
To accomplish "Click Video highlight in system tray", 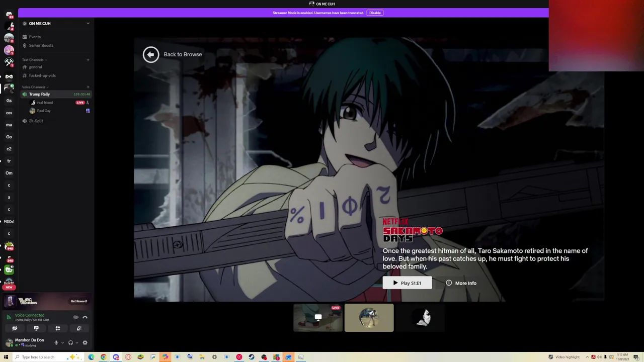I will pos(564,357).
